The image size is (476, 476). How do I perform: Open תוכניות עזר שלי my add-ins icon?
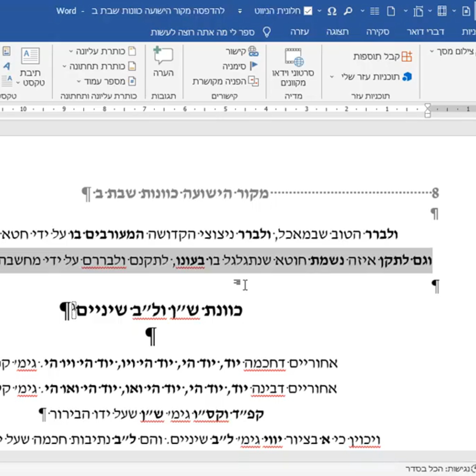(407, 77)
